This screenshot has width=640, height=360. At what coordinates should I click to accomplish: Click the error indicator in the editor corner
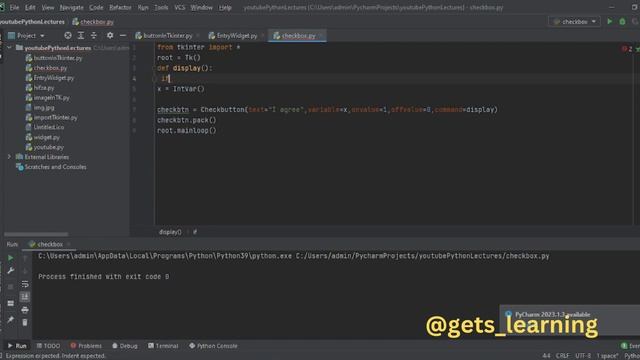point(627,49)
